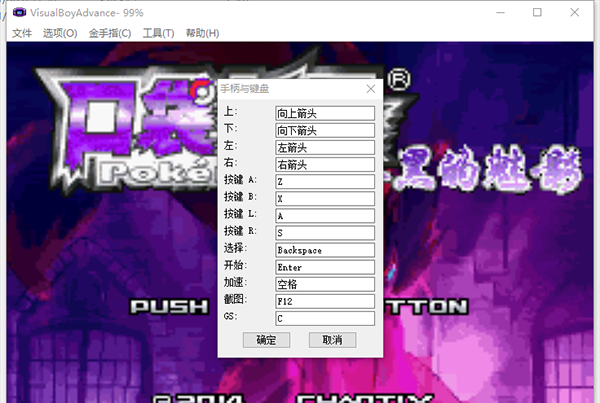Screen dimensions: 600x403
Task: Open the 金手指(C) menu
Action: [x=110, y=33]
